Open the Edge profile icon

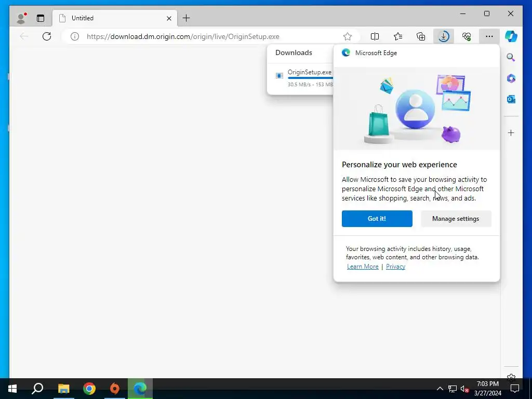[x=21, y=18]
